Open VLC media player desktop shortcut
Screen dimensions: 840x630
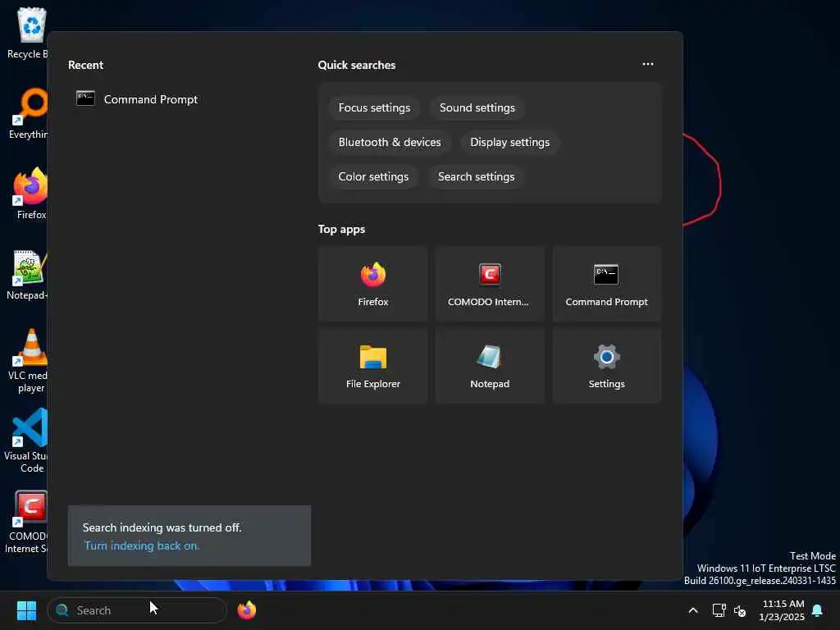click(28, 361)
